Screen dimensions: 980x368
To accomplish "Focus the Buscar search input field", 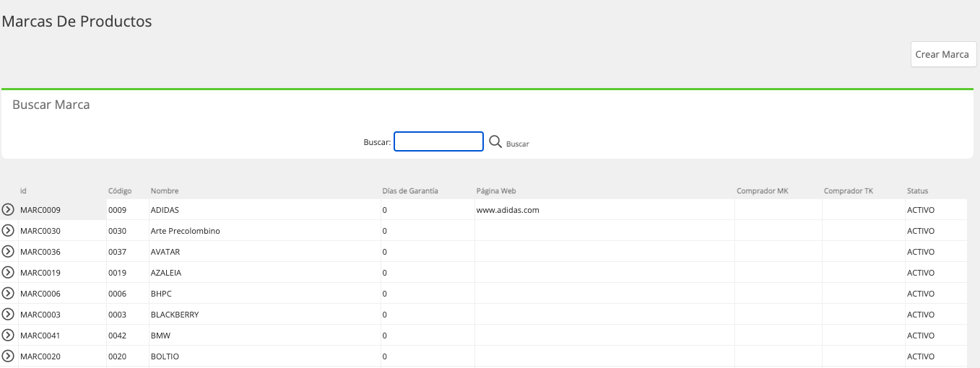I will pyautogui.click(x=438, y=141).
